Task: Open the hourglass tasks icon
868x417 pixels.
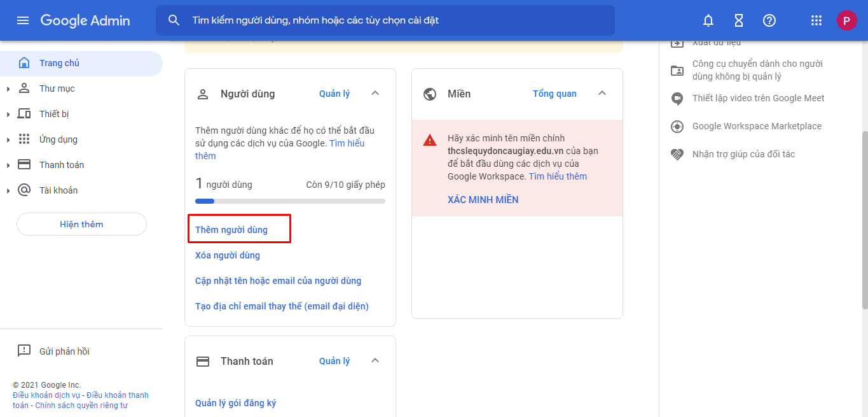Action: pyautogui.click(x=739, y=20)
